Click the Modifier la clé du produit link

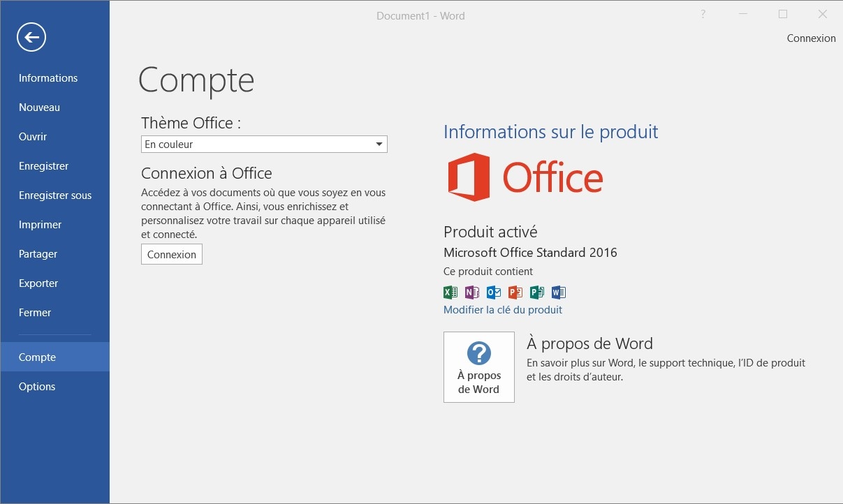pyautogui.click(x=503, y=310)
